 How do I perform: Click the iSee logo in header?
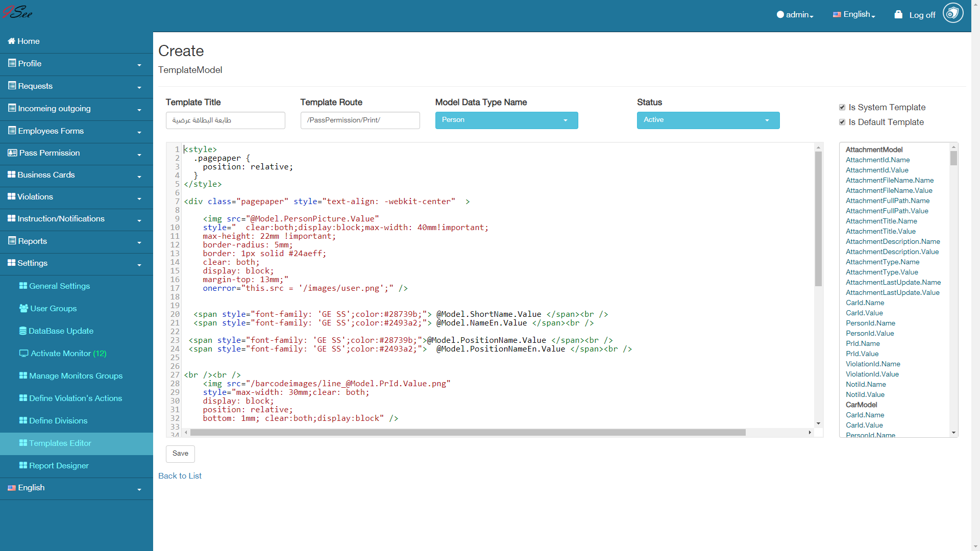pos(17,12)
